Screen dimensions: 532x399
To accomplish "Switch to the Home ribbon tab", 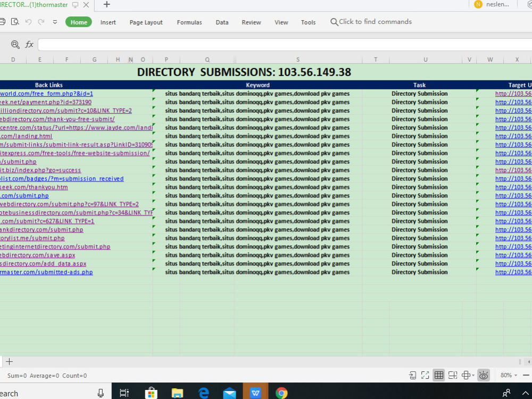I will click(x=79, y=22).
